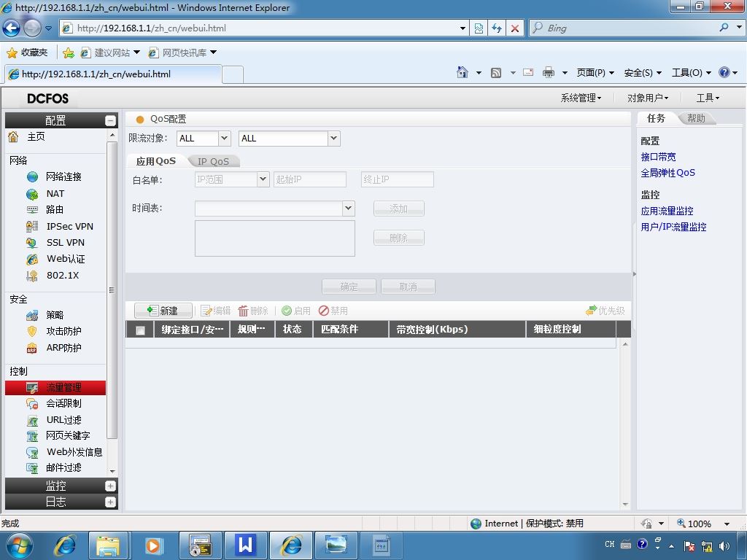Open the 会话限制 item
Viewport: 747px width, 560px height.
[64, 404]
